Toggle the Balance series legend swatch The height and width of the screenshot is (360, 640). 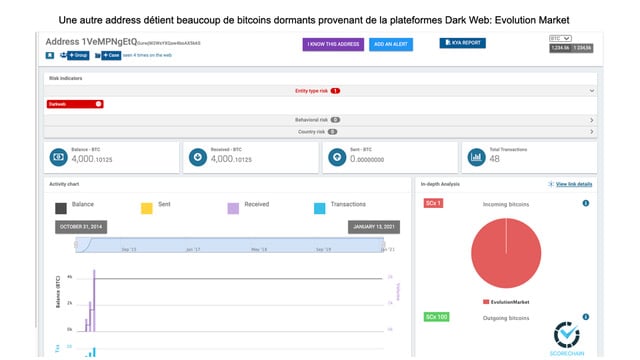click(x=61, y=209)
